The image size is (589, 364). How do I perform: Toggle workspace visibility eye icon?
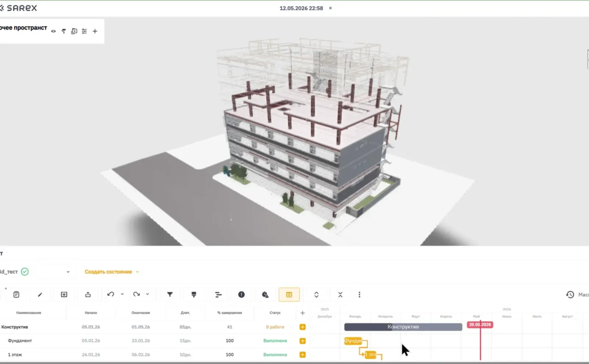tap(53, 31)
